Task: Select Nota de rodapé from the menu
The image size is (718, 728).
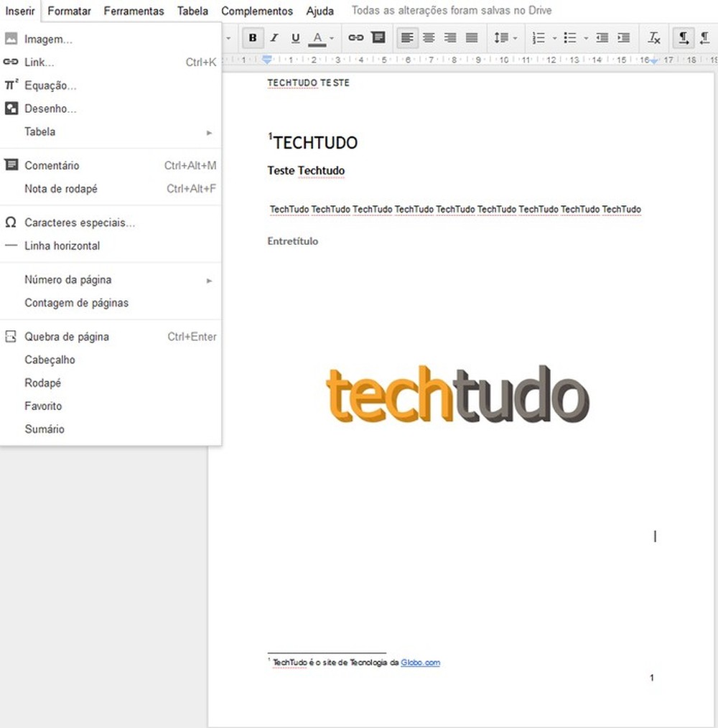Action: 62,188
